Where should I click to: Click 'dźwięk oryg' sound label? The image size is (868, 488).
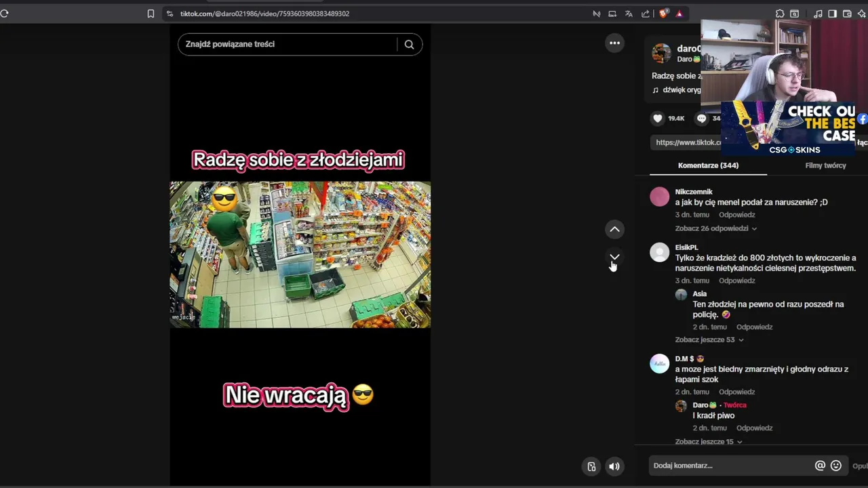coord(682,89)
